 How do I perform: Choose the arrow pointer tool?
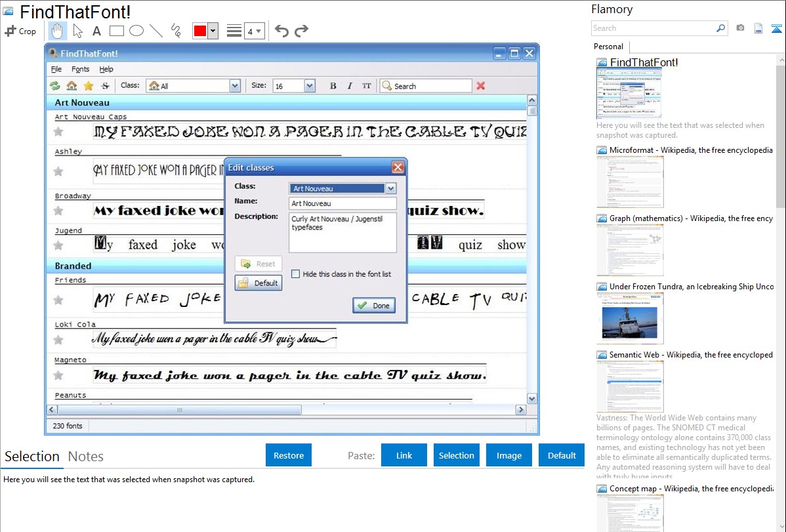click(x=77, y=31)
